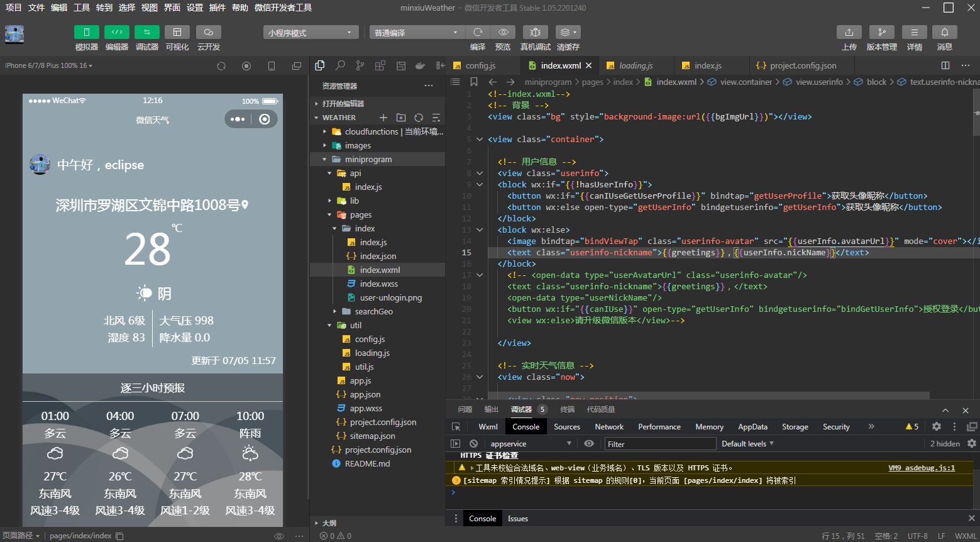Open the source control icon

pos(360,65)
